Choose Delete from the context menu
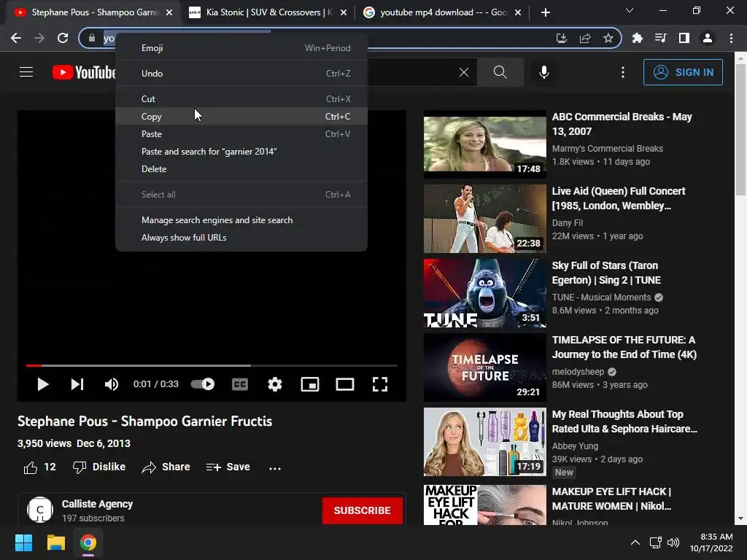The width and height of the screenshot is (747, 560). click(241, 169)
